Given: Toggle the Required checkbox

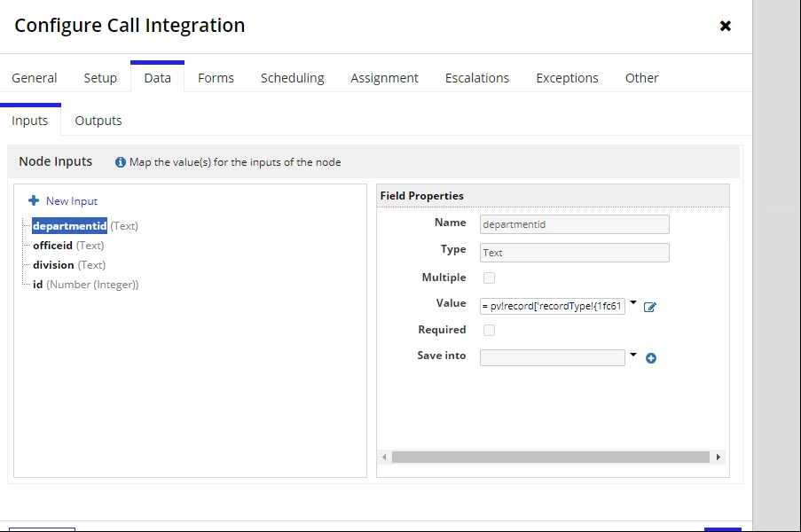Looking at the screenshot, I should pyautogui.click(x=489, y=330).
